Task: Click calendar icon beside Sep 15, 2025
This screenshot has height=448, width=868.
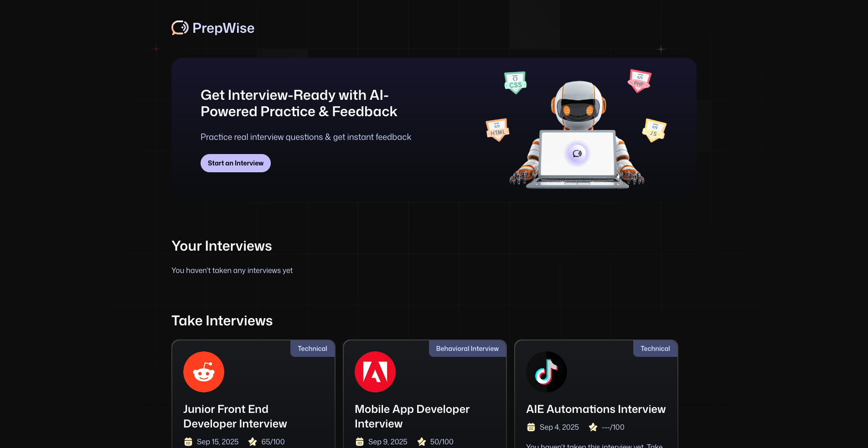Action: (x=188, y=442)
